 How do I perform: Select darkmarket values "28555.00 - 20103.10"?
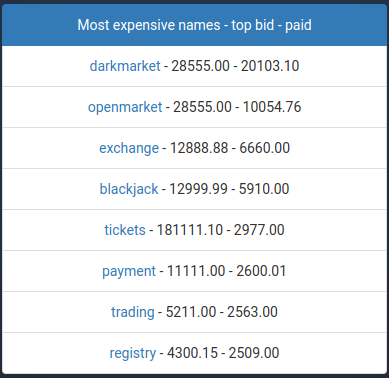tap(235, 66)
